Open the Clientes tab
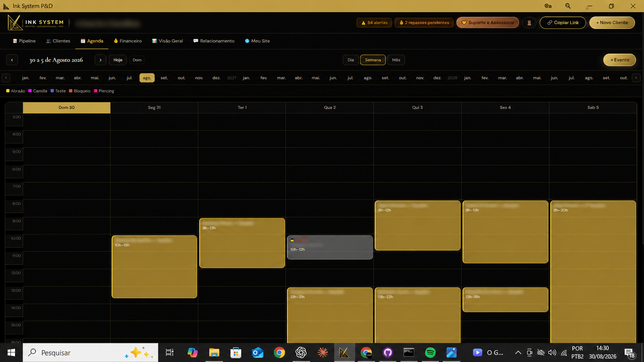 point(58,41)
